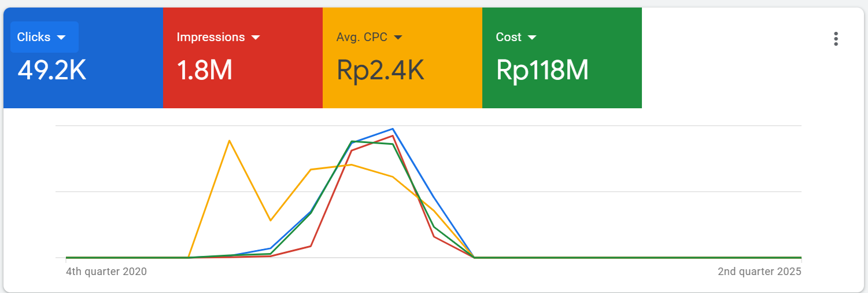The image size is (868, 293).
Task: Click the first yellow Avg. CPC line peak
Action: [230, 141]
